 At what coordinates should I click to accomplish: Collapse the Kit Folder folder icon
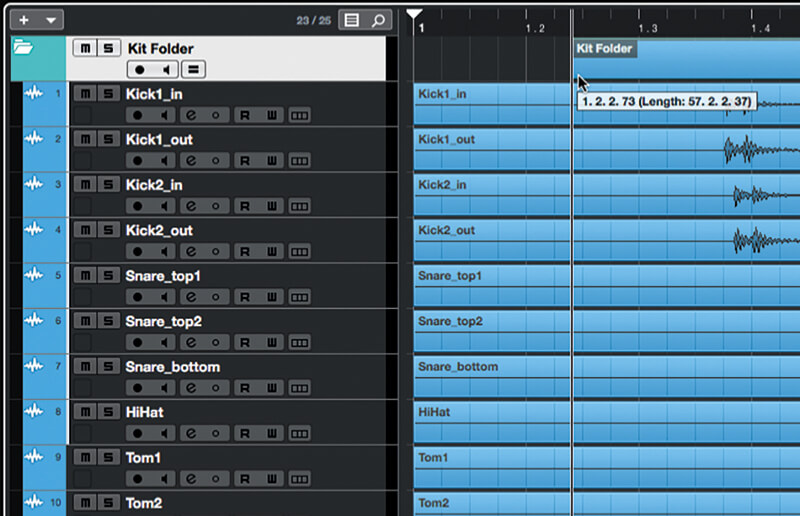[23, 47]
